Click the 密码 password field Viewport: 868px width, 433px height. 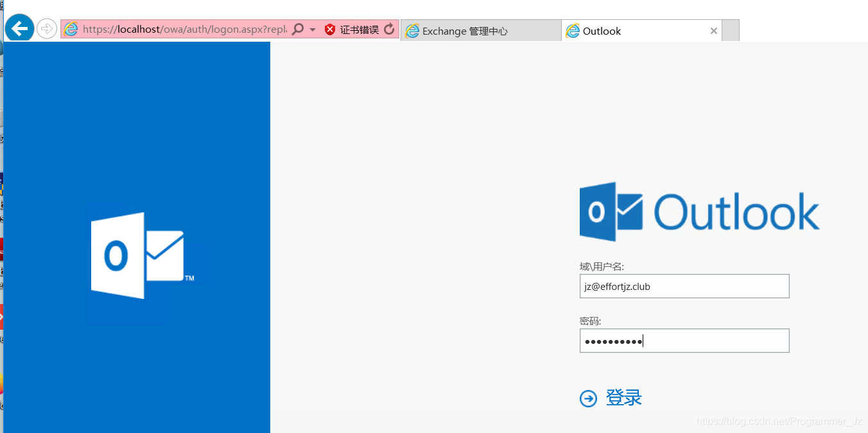point(684,341)
